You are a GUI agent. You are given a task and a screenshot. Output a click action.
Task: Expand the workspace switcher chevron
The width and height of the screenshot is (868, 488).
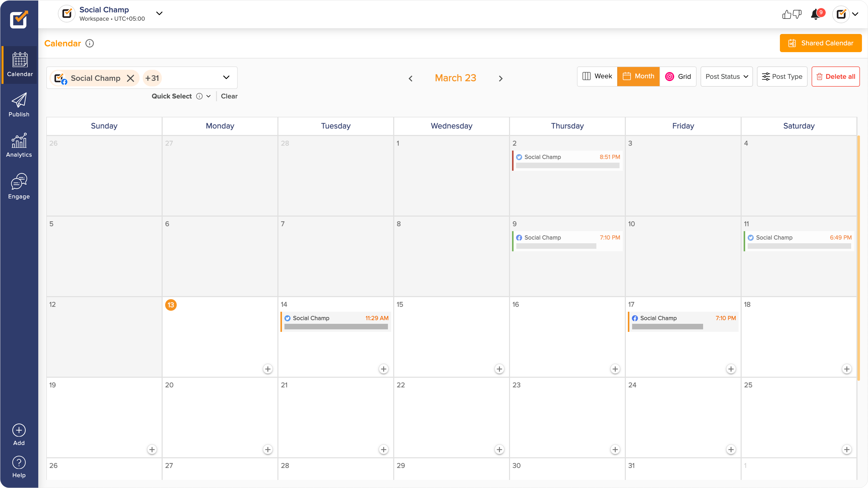pos(159,14)
